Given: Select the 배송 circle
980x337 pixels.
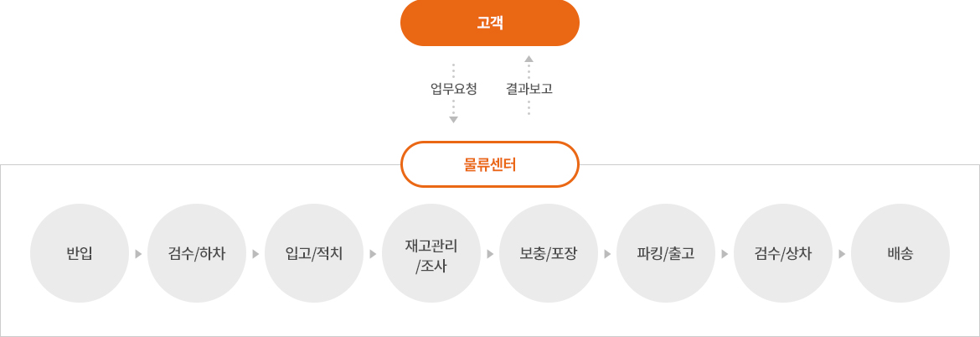Looking at the screenshot, I should tap(900, 253).
